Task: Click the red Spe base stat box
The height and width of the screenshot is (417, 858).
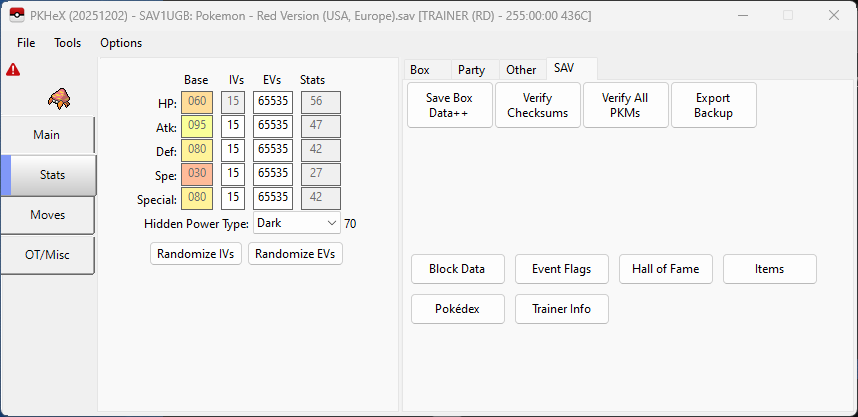Action: pyautogui.click(x=196, y=174)
